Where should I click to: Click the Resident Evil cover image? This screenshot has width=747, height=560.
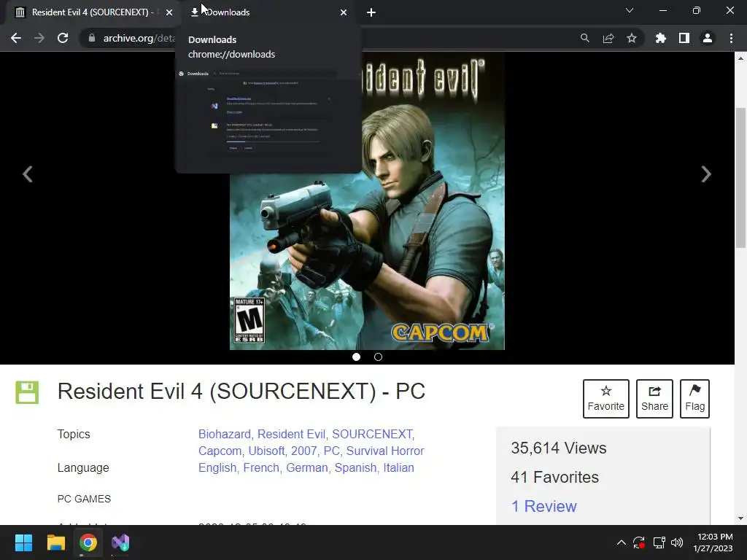tap(367, 201)
